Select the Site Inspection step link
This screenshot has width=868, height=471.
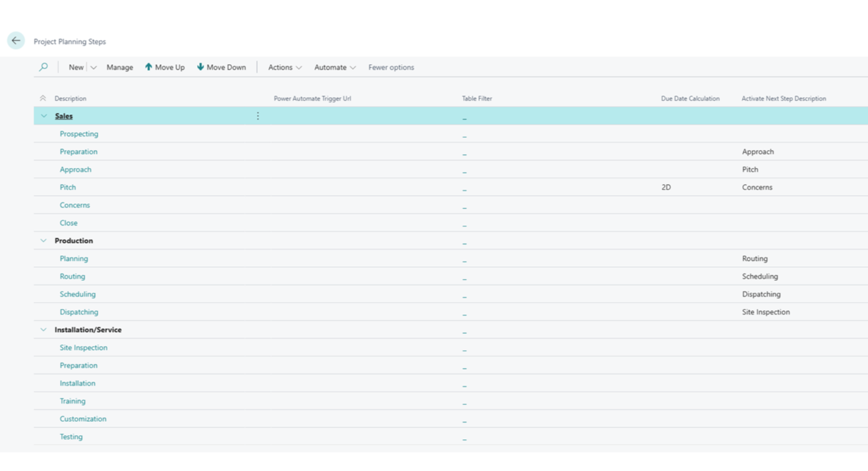84,348
